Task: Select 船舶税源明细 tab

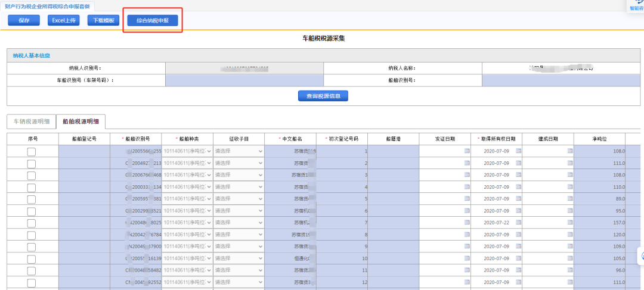Action: coord(80,121)
